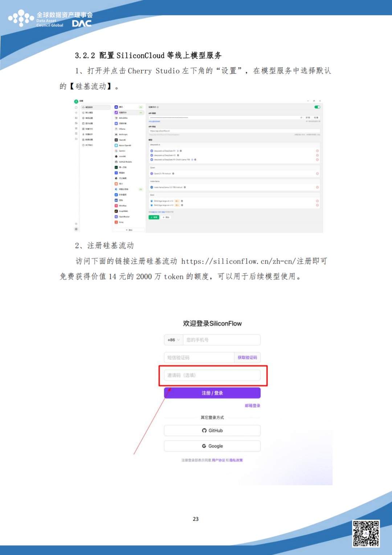Screen dimensions: 392x555
Task: Click the green 管理 models button
Action: (154, 217)
